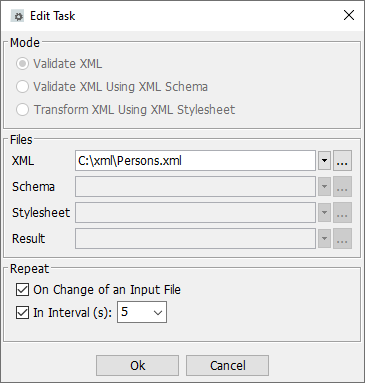This screenshot has width=365, height=383.
Task: Confirm with the Ok button
Action: click(x=137, y=365)
